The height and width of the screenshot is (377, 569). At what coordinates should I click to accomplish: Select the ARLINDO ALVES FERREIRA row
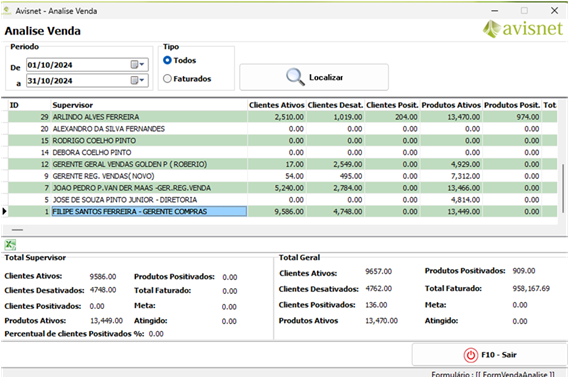(283, 117)
